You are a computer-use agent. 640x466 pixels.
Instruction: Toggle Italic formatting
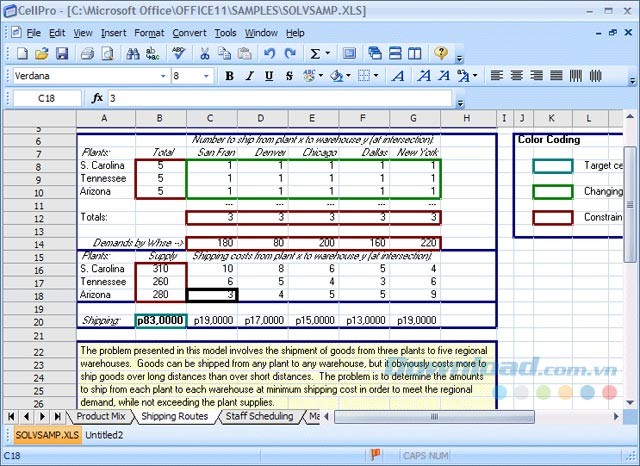point(248,76)
